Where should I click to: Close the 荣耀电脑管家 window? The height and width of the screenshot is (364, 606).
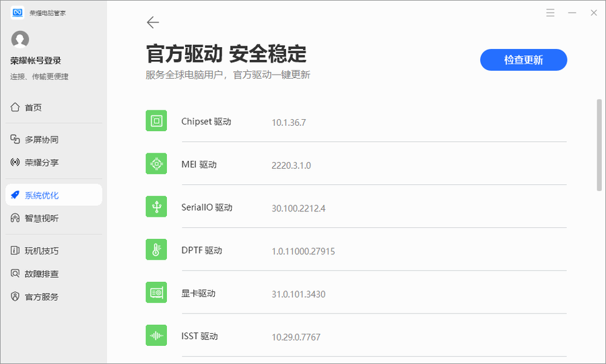(x=594, y=13)
